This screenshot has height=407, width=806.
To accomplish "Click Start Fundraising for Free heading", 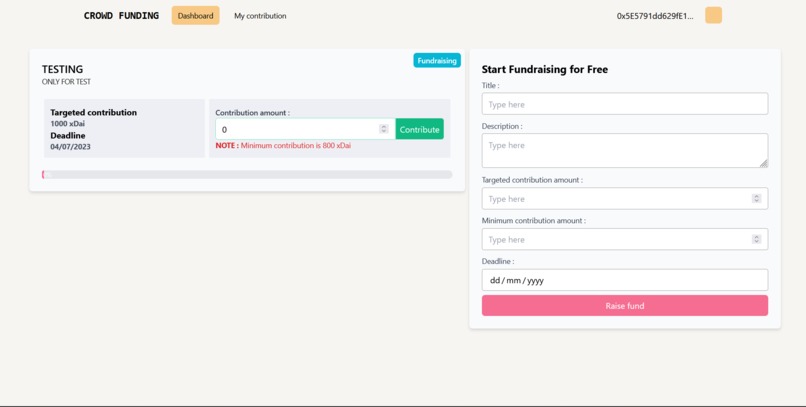I will pos(545,69).
